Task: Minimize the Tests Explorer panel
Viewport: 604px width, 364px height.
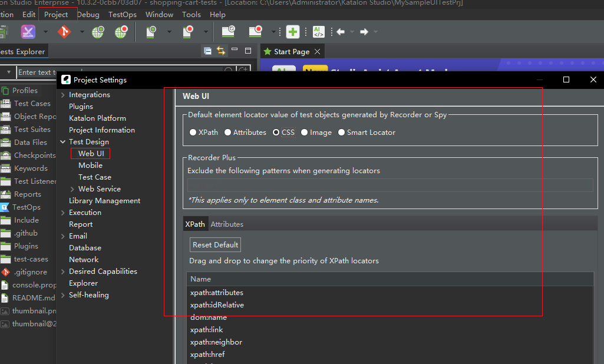Action: click(x=235, y=49)
